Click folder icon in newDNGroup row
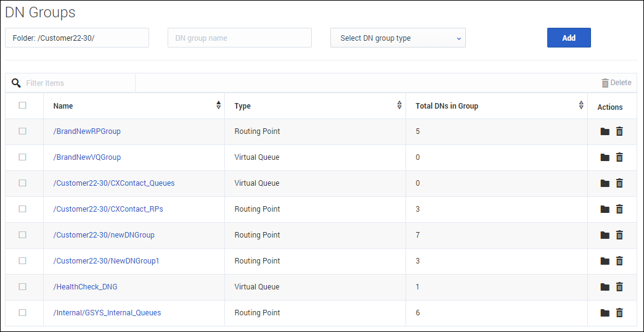Image resolution: width=644 pixels, height=332 pixels. [x=605, y=235]
